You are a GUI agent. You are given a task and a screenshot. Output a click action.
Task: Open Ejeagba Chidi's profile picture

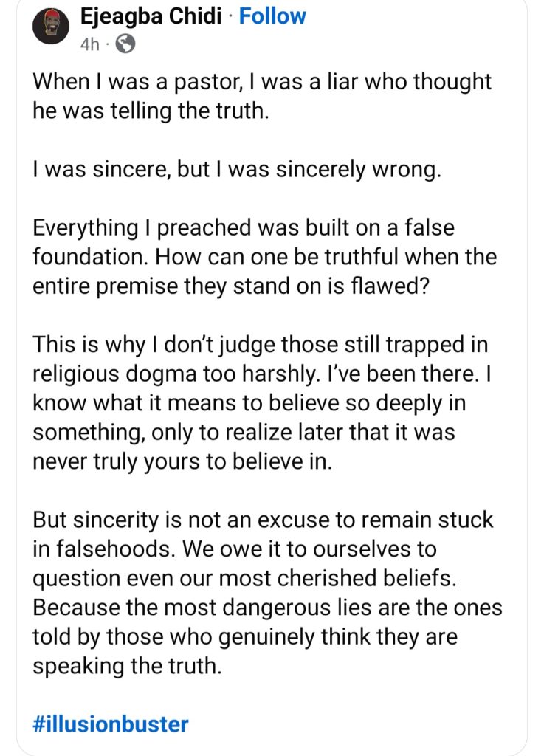tap(51, 28)
